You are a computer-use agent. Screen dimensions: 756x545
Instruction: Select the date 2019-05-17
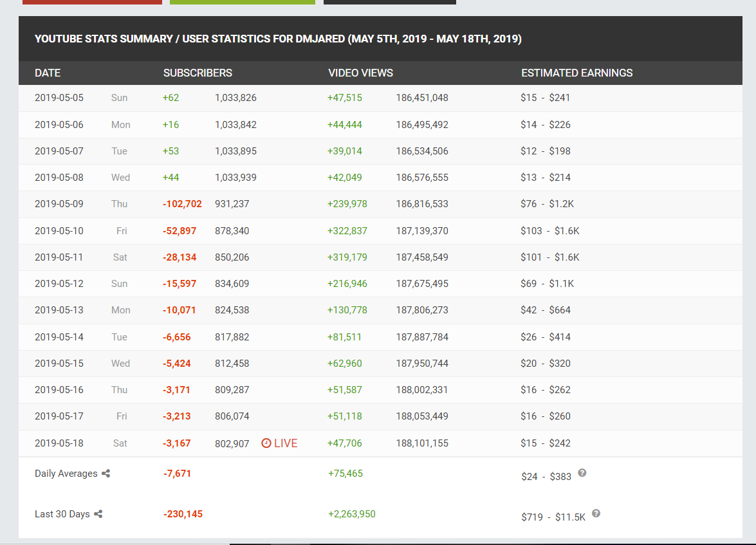pos(59,416)
